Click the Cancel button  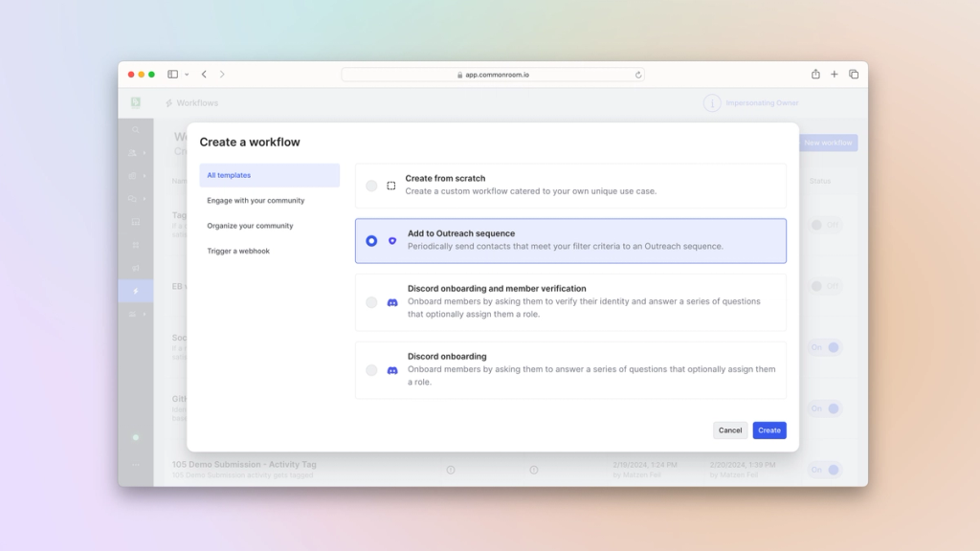point(730,430)
